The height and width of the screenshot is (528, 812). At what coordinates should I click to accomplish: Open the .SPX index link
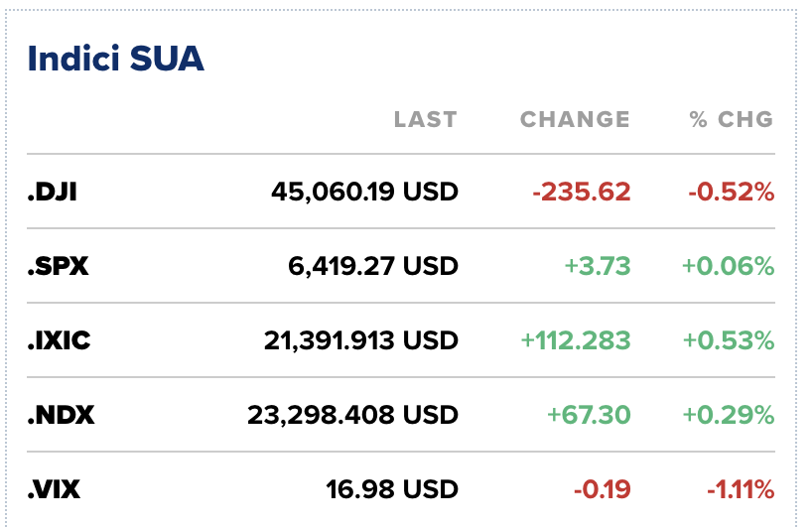pos(58,266)
